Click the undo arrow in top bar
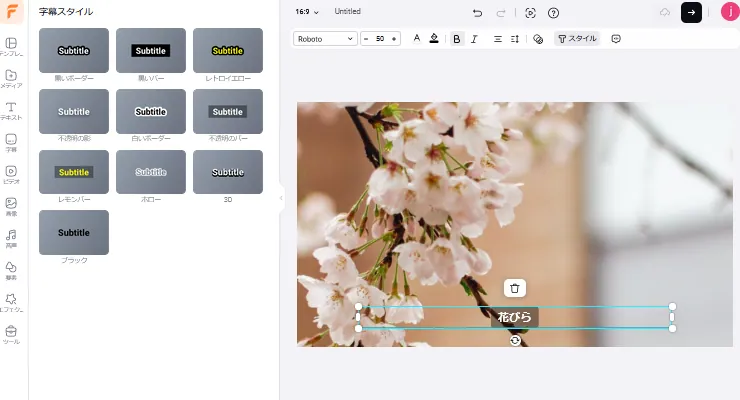This screenshot has width=740, height=400. tap(477, 12)
